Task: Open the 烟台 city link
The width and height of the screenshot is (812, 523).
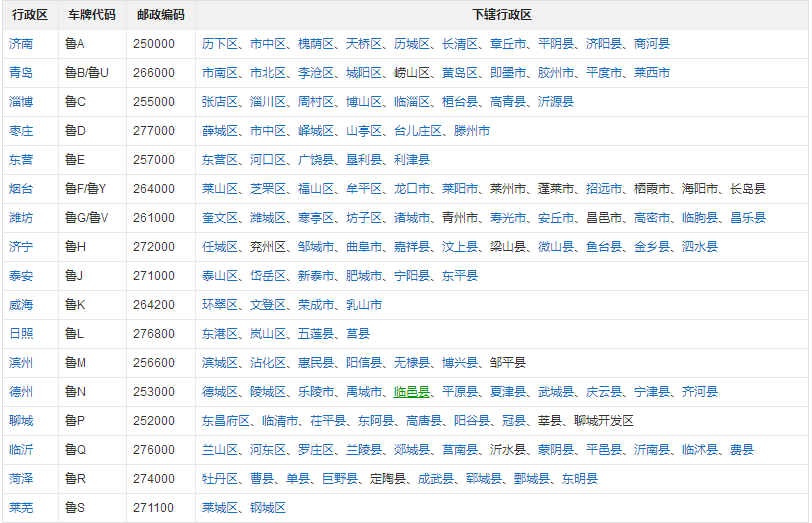Action: [x=21, y=189]
